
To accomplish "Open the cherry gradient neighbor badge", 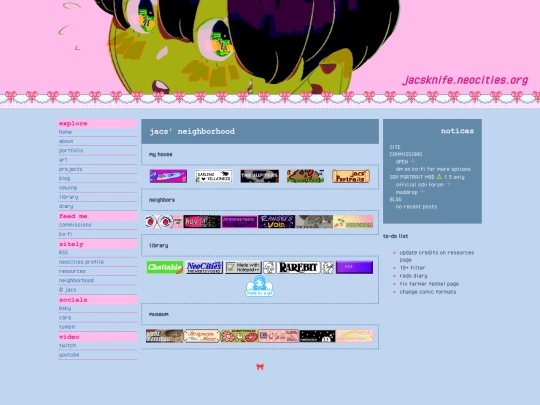I will pos(353,222).
